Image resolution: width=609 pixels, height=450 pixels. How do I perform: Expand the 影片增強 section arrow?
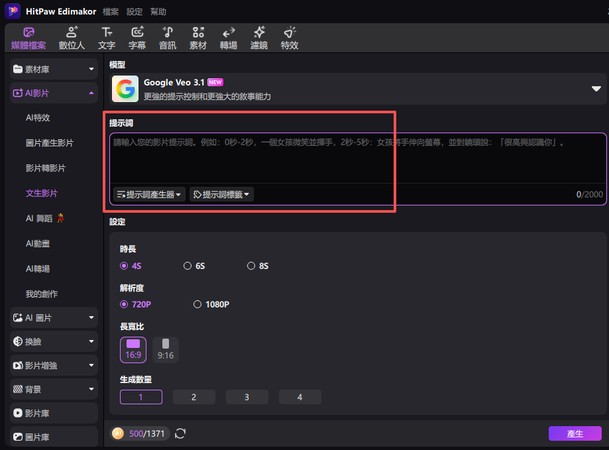[x=91, y=365]
